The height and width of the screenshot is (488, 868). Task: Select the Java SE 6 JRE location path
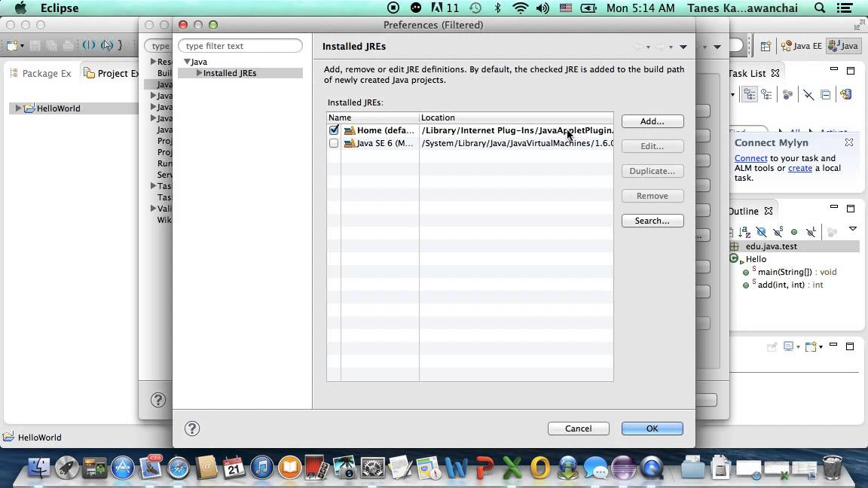[517, 143]
